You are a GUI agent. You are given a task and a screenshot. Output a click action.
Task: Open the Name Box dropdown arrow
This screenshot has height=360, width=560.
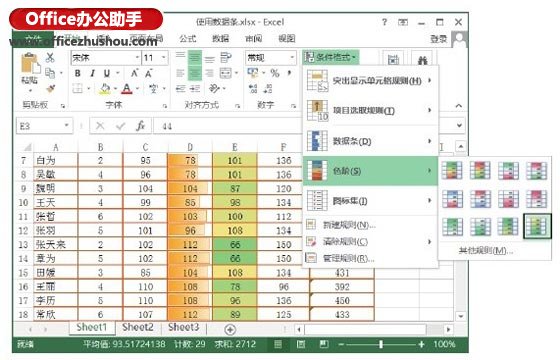(66, 125)
